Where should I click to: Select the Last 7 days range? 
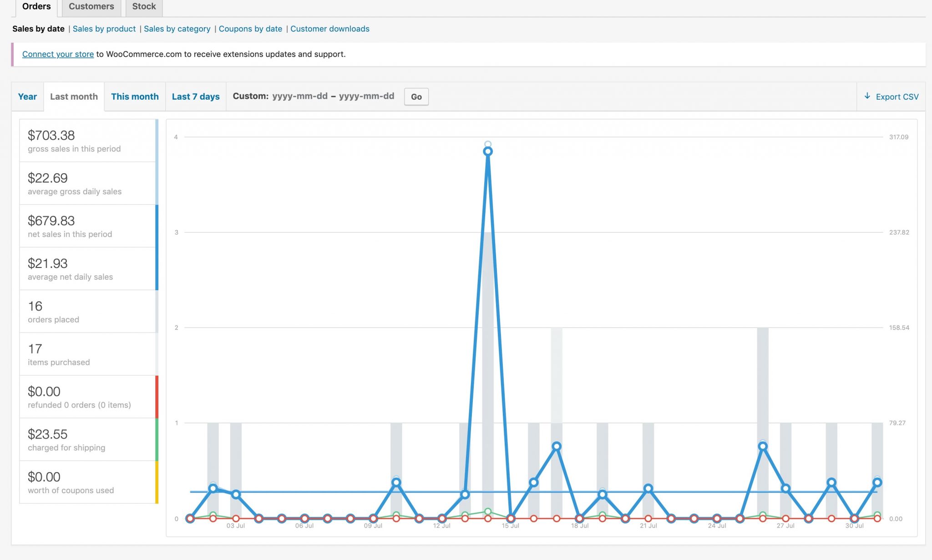coord(196,96)
